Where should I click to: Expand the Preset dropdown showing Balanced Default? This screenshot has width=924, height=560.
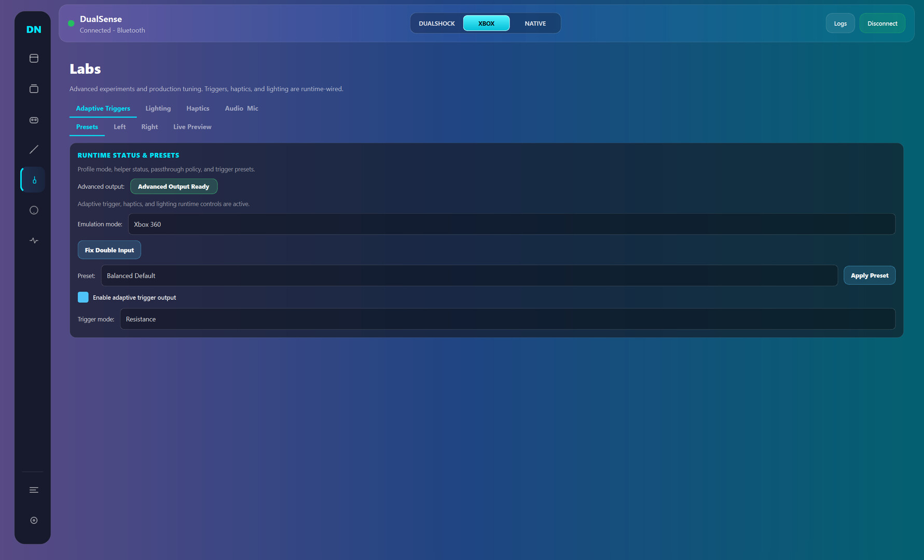point(469,275)
